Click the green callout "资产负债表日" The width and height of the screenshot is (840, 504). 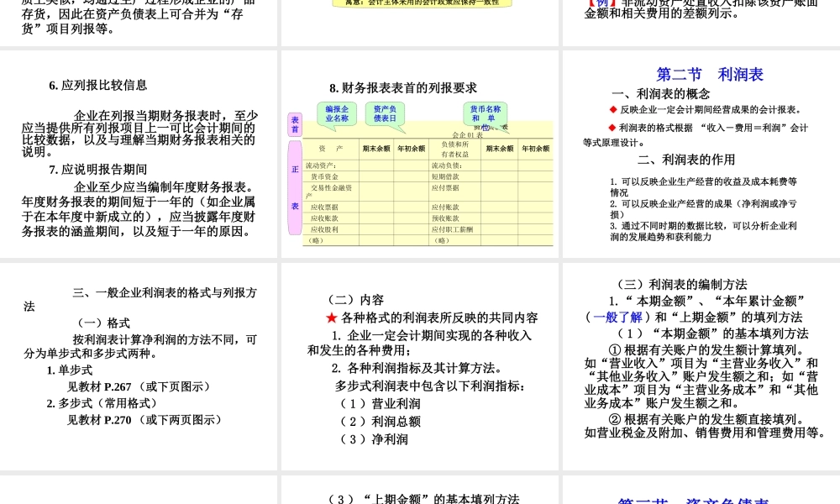(387, 111)
